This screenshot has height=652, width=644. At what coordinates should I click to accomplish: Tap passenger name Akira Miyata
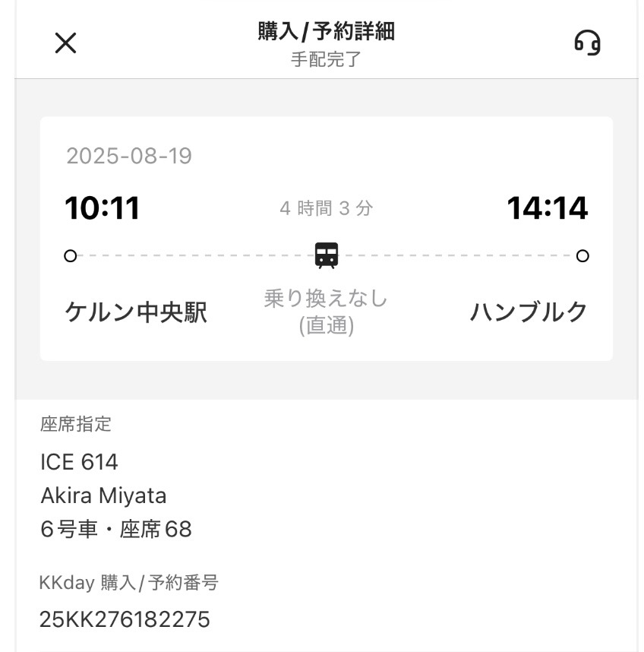(103, 495)
